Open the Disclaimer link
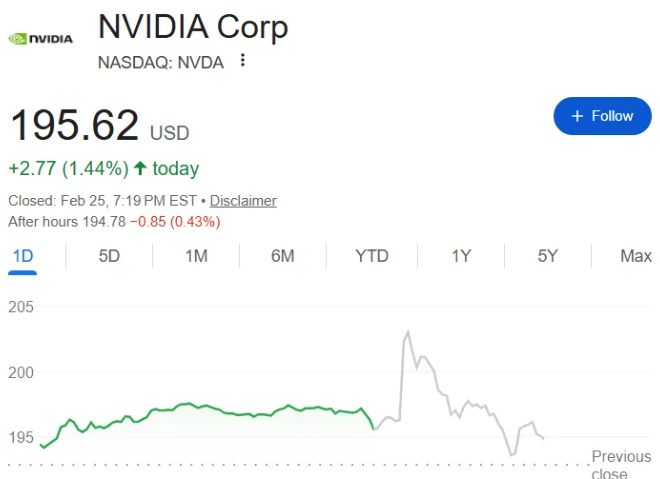This screenshot has width=660, height=479. (x=243, y=200)
